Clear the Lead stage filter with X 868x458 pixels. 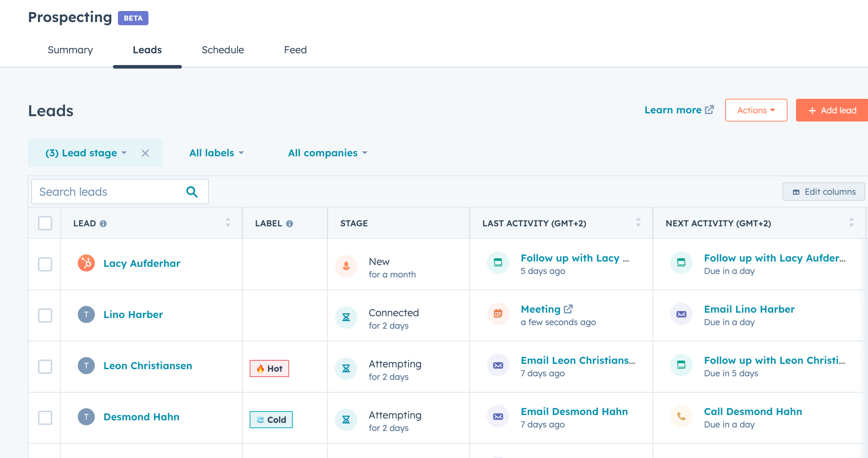145,153
